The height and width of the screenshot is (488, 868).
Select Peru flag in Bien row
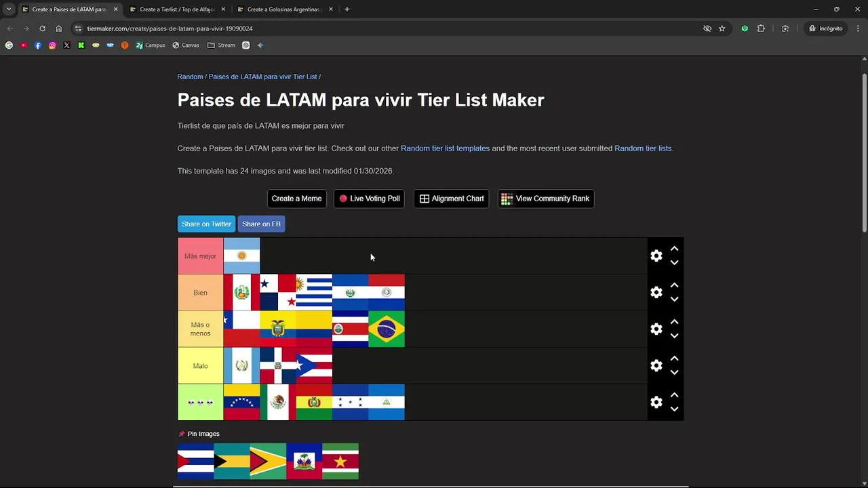tap(241, 293)
